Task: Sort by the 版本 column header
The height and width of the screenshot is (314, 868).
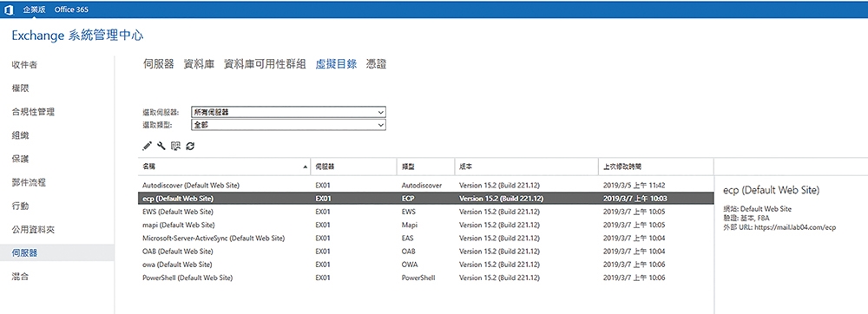Action: [527, 166]
